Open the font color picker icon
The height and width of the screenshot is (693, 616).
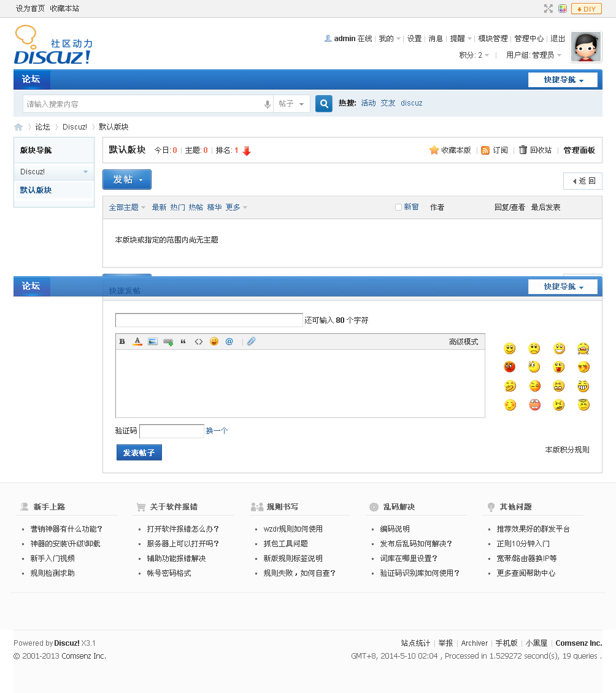tap(137, 341)
